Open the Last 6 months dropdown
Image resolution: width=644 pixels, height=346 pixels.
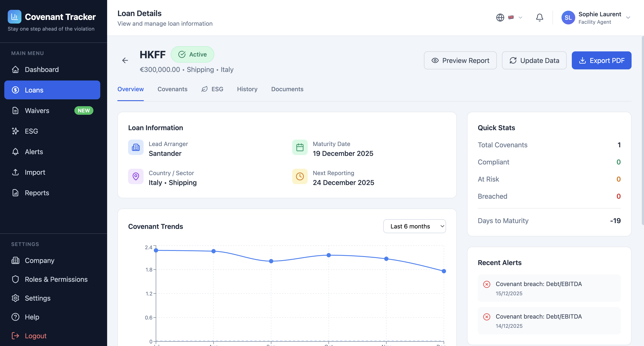point(414,226)
